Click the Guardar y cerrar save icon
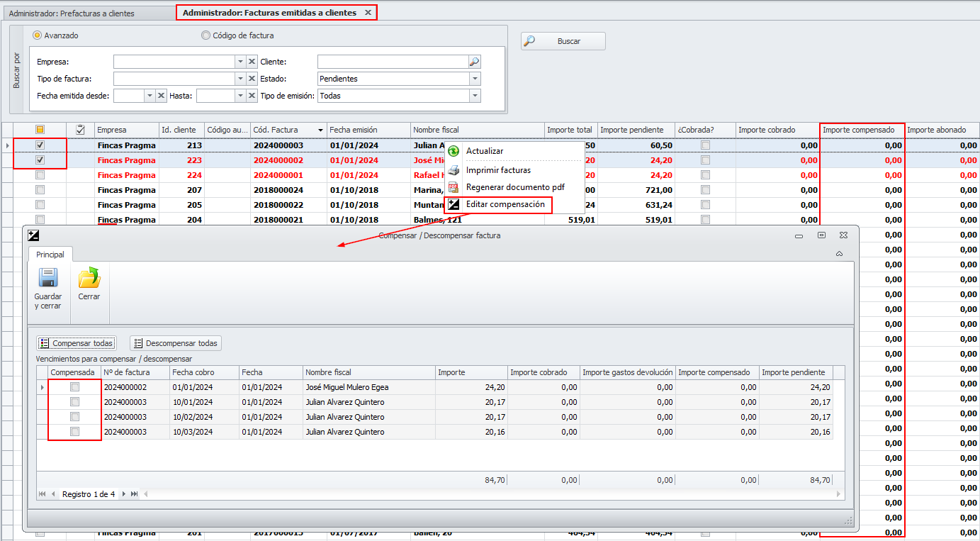The height and width of the screenshot is (541, 980). tap(47, 277)
